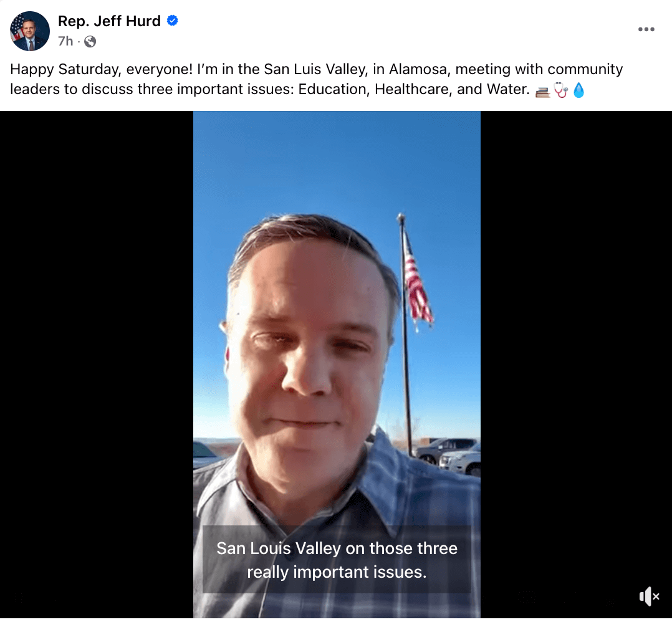Screen dimensions: 672x622
Task: Click the stethoscope emoji in the post
Action: (x=560, y=90)
